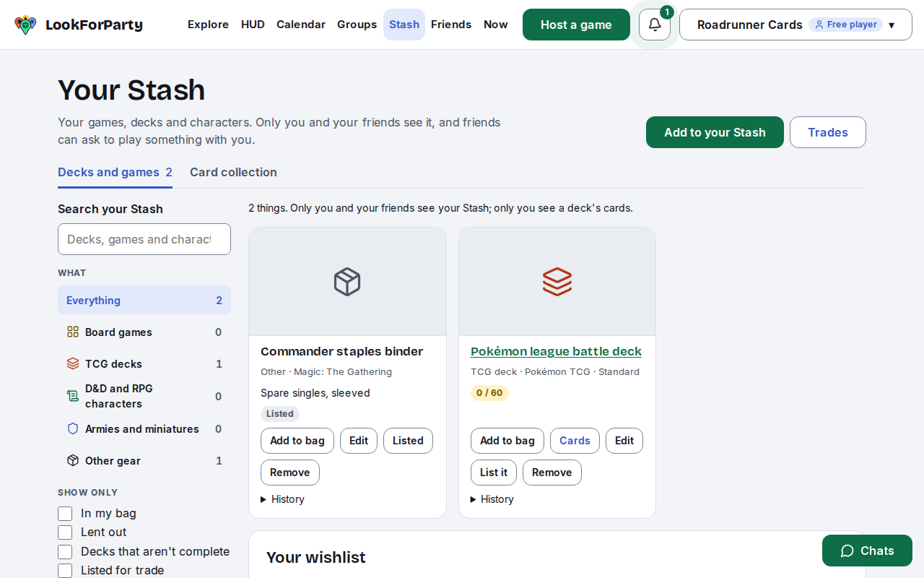Go to the Friends page
Viewport: 924px width, 578px height.
point(451,25)
